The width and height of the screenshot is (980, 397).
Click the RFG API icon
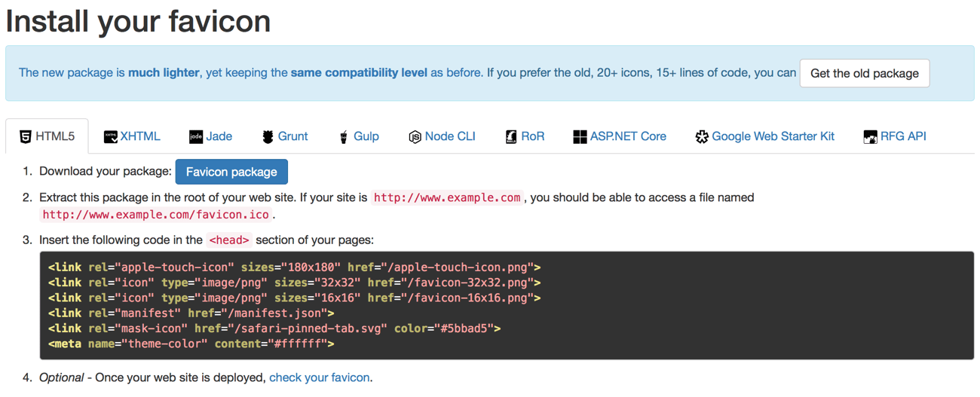pos(870,137)
